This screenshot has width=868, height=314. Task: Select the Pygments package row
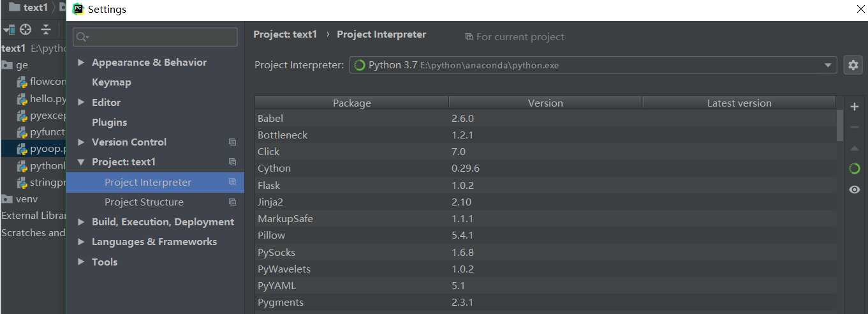tap(545, 303)
